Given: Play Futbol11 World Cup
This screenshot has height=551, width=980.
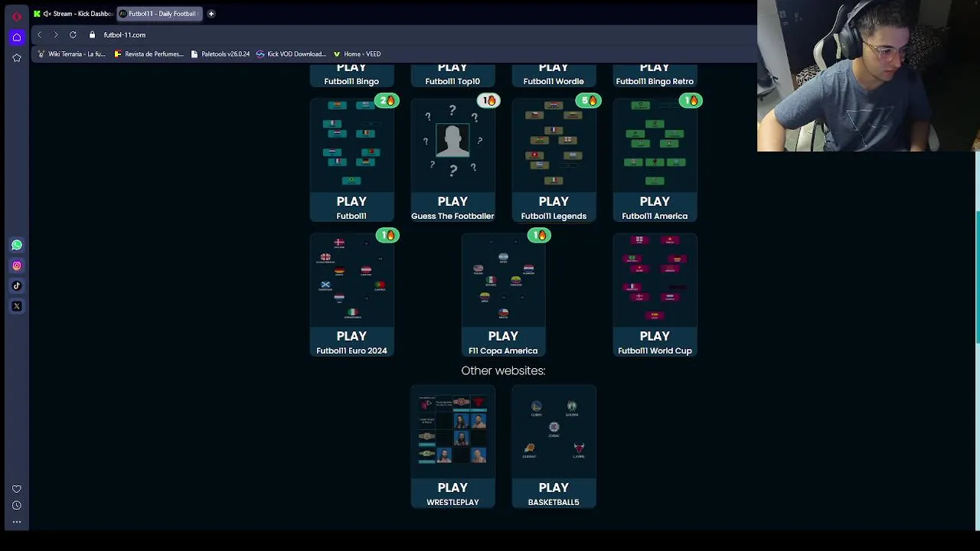Looking at the screenshot, I should (655, 342).
